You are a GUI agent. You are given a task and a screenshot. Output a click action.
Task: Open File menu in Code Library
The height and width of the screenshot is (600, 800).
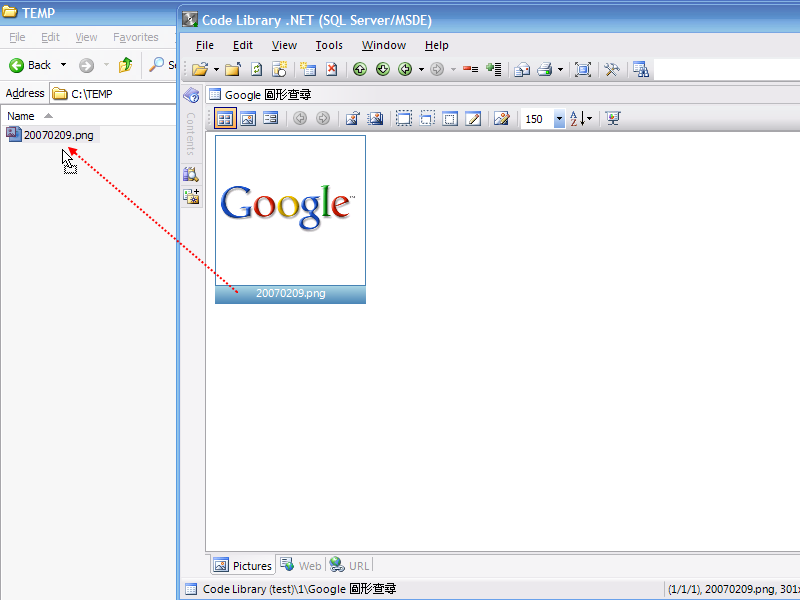[205, 45]
